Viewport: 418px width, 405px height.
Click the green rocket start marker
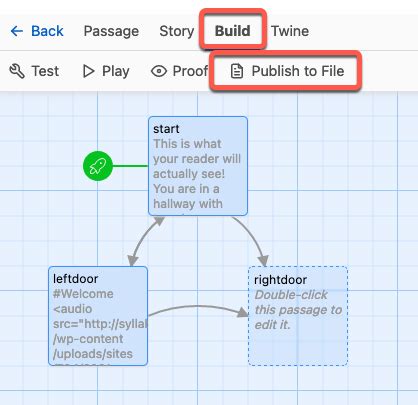click(x=98, y=166)
